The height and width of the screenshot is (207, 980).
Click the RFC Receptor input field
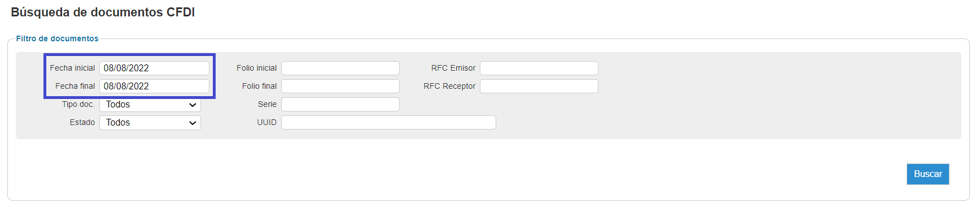539,86
